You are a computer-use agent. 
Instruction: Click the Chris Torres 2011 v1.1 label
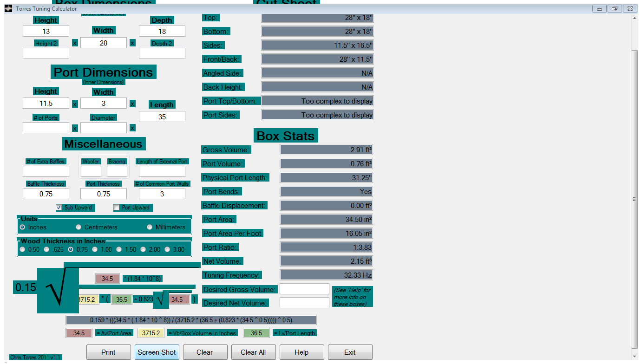click(x=35, y=357)
